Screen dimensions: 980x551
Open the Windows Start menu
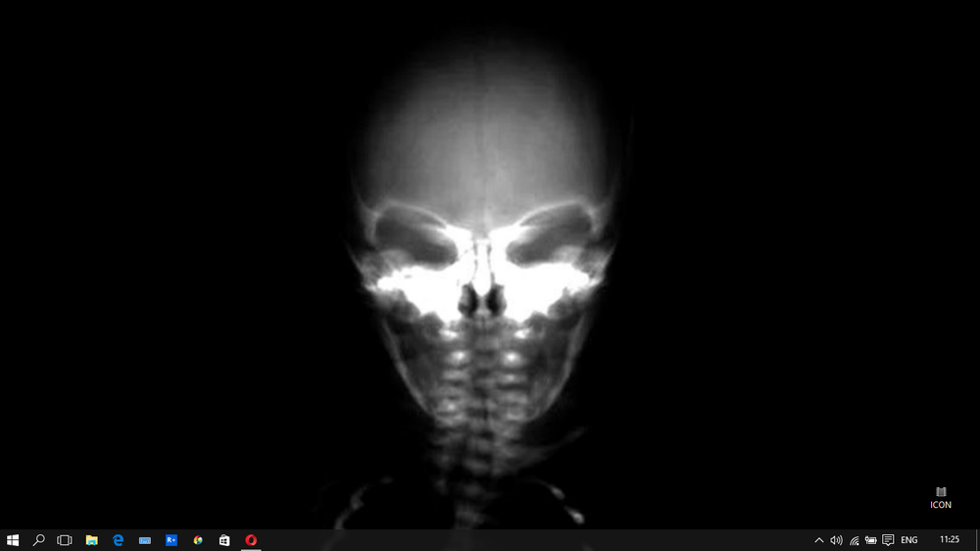point(13,540)
